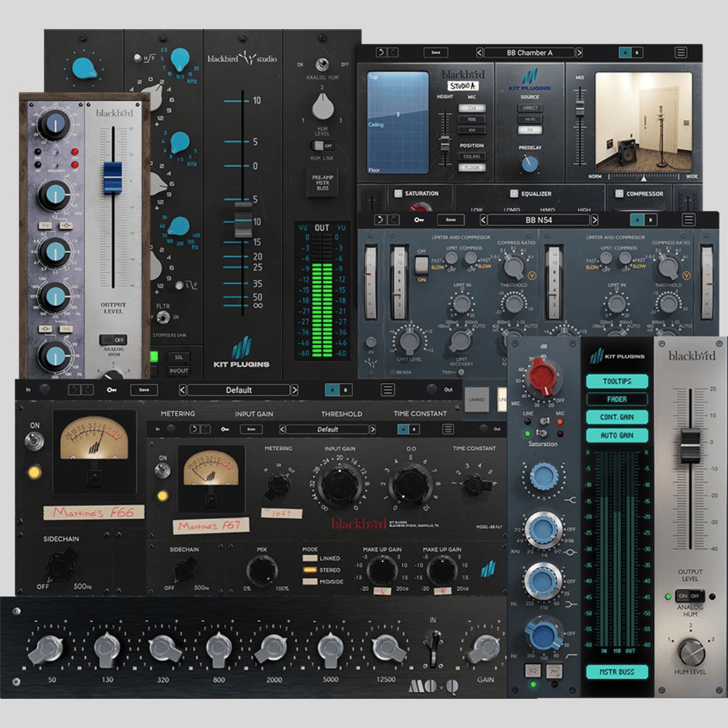
Task: Select STEREO mode on the F67 compressor
Action: coord(311,570)
